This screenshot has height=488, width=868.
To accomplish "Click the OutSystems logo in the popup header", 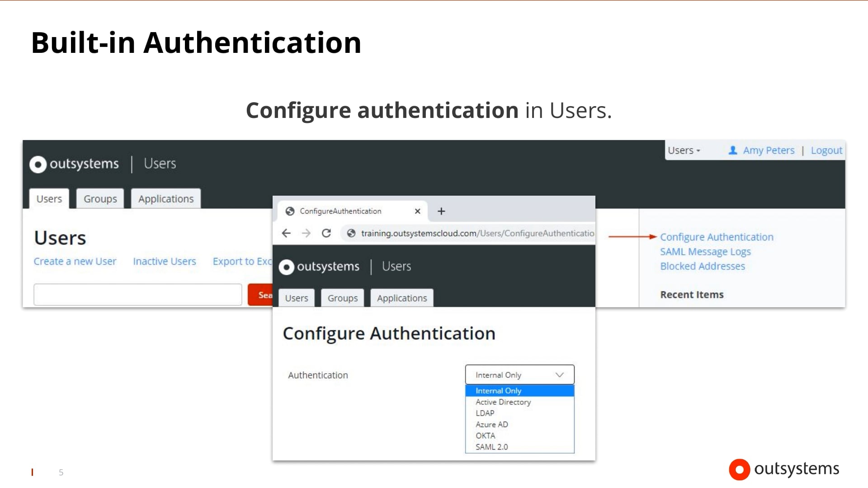I will click(320, 267).
